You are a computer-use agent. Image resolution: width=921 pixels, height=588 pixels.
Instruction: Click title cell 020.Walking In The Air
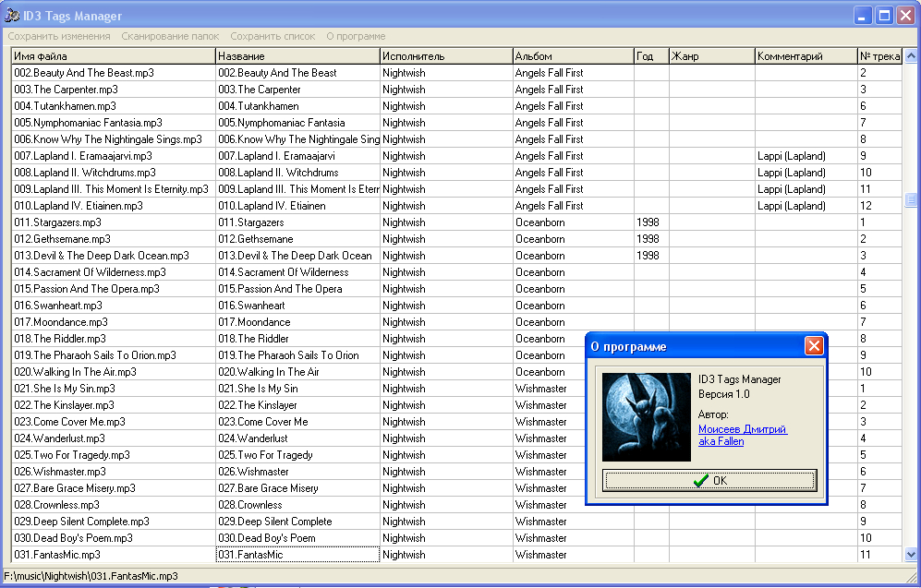pyautogui.click(x=297, y=372)
